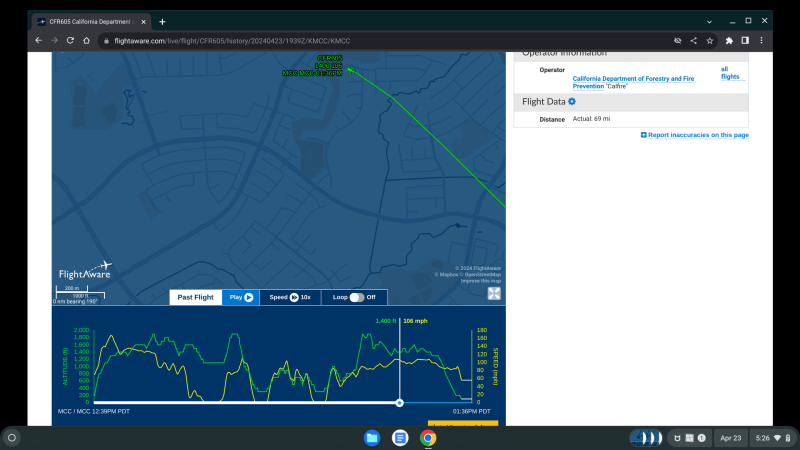
Task: Open the Files app from the shelf
Action: 372,438
